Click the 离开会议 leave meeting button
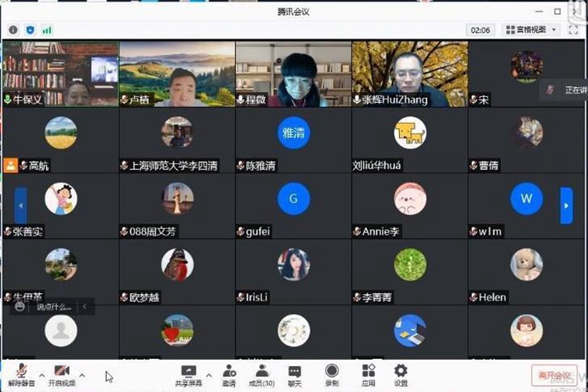 tap(554, 375)
